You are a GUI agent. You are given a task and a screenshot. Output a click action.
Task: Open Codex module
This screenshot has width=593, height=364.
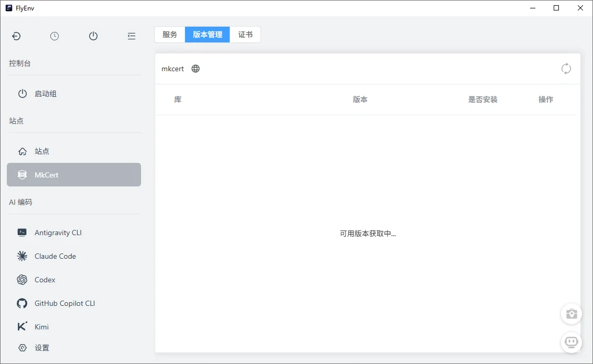(74, 280)
